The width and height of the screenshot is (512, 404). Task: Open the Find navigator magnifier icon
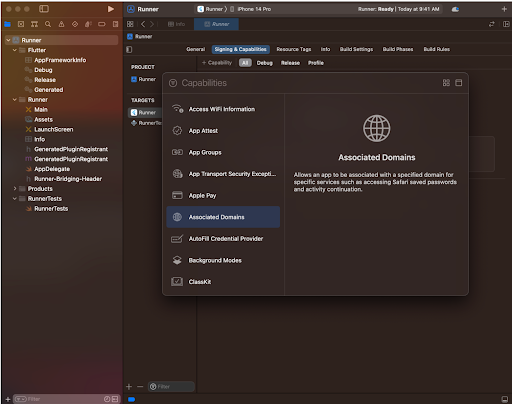(48, 24)
